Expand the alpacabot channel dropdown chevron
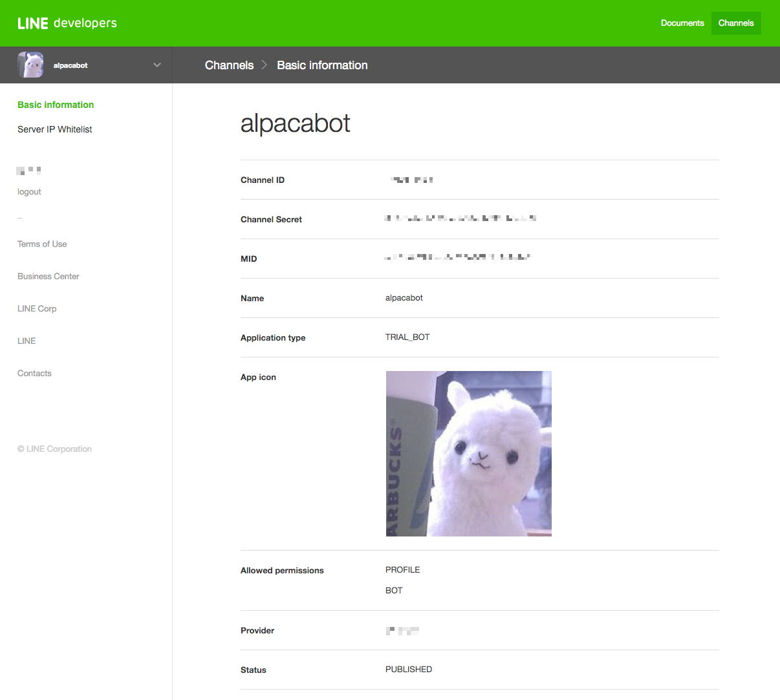Screen dimensions: 780x700 pyautogui.click(x=157, y=65)
